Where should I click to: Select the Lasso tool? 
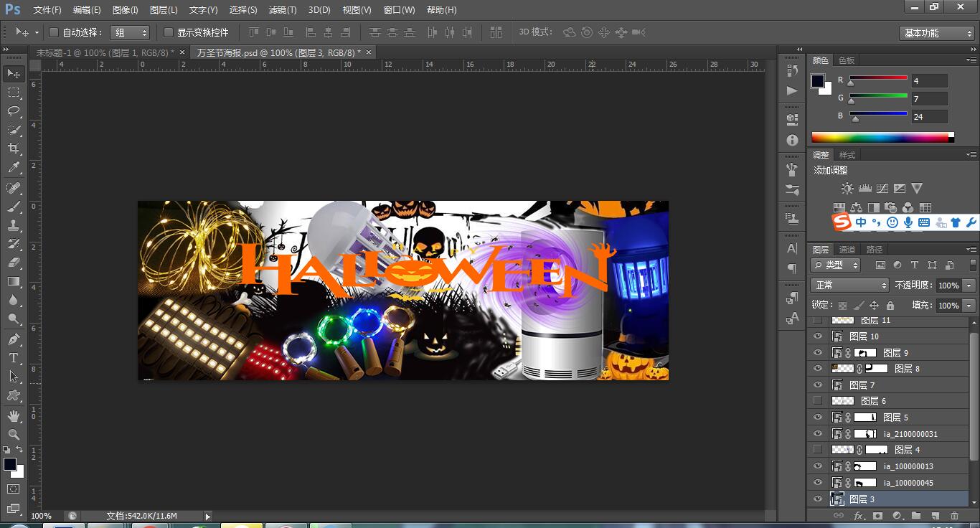(13, 111)
